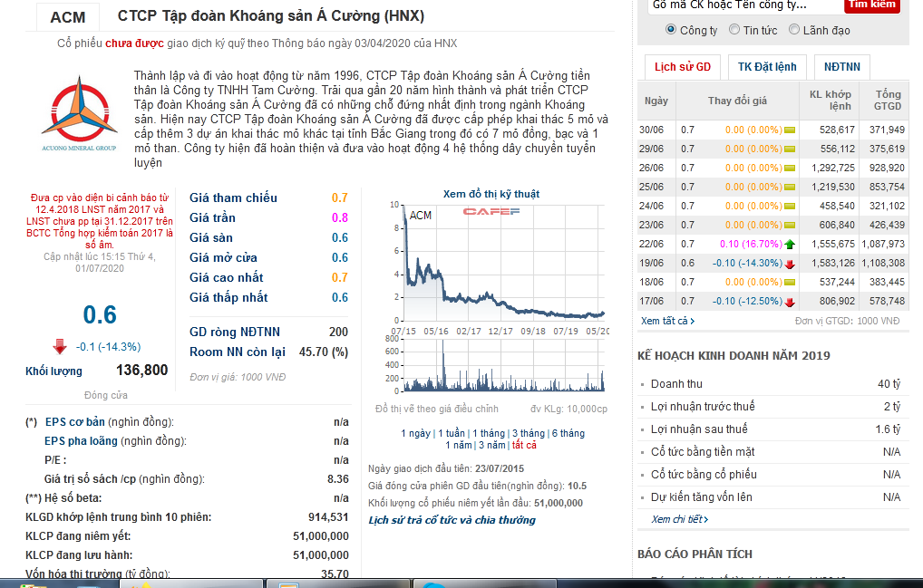
Task: Select the tất cả chart range
Action: pyautogui.click(x=524, y=445)
